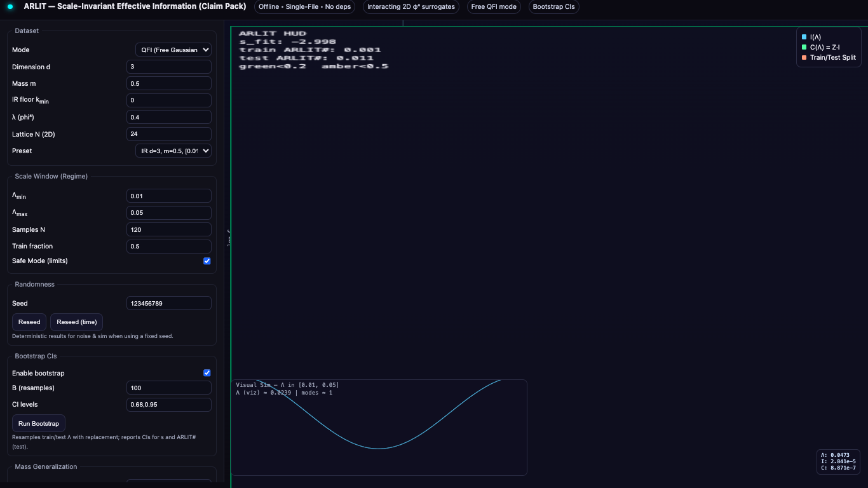The width and height of the screenshot is (868, 488).
Task: Click the CI levels input field
Action: [x=168, y=405]
